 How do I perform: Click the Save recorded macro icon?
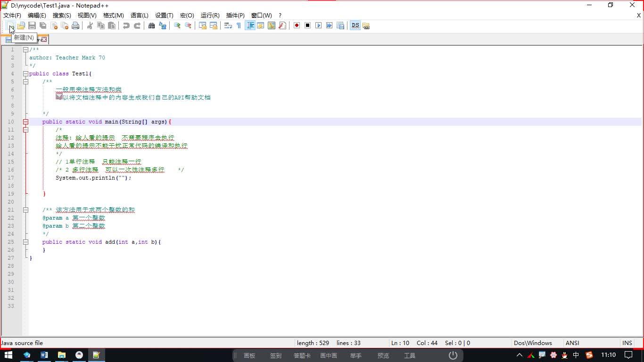(340, 25)
